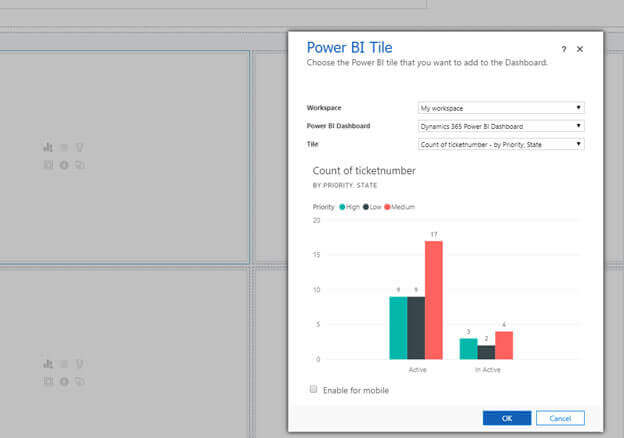
Task: Open help for Power BI Tile dialog
Action: (x=564, y=49)
